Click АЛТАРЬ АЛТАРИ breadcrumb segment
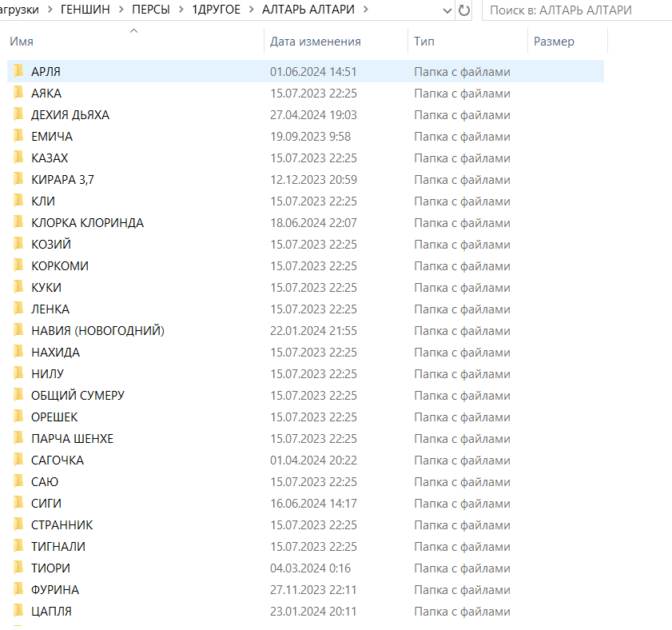 click(x=308, y=10)
